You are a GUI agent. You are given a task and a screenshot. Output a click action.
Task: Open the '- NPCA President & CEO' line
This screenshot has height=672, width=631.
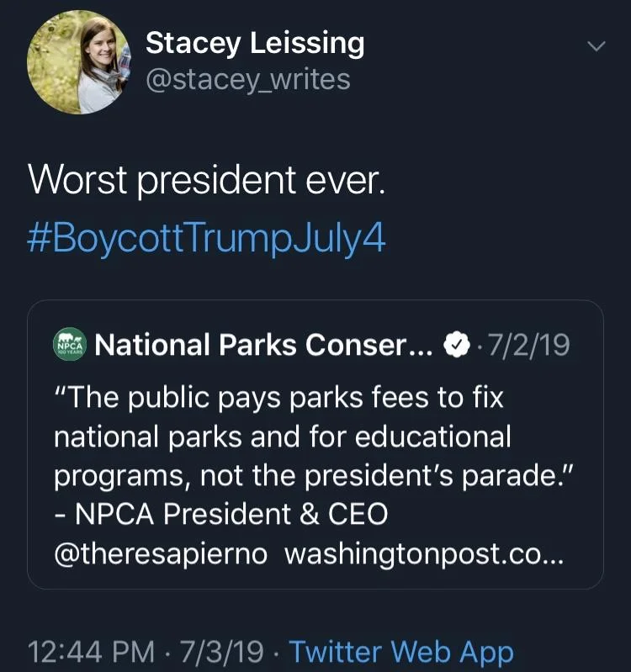pyautogui.click(x=221, y=513)
